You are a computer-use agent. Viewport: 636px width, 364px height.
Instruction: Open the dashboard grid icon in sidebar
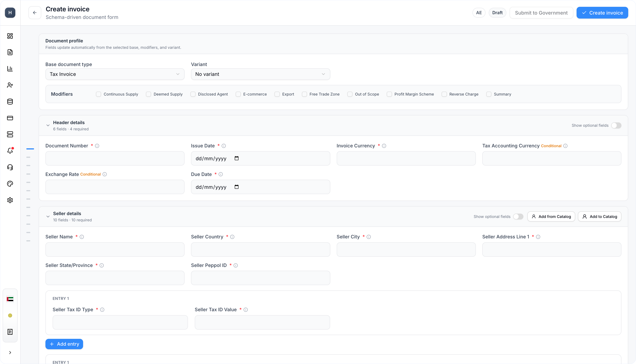tap(10, 36)
